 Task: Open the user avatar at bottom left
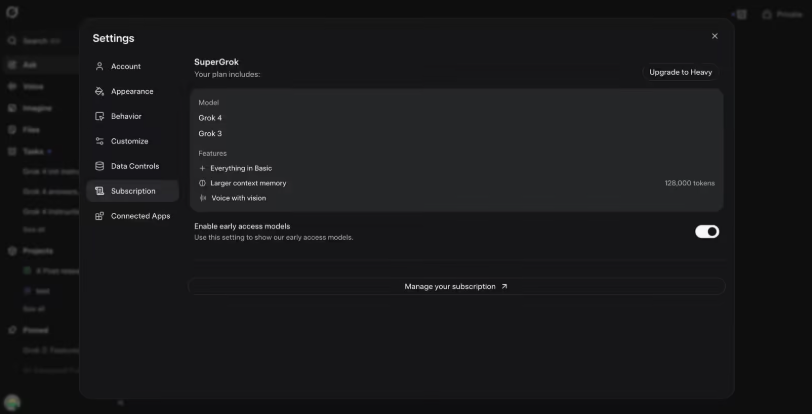pos(12,402)
